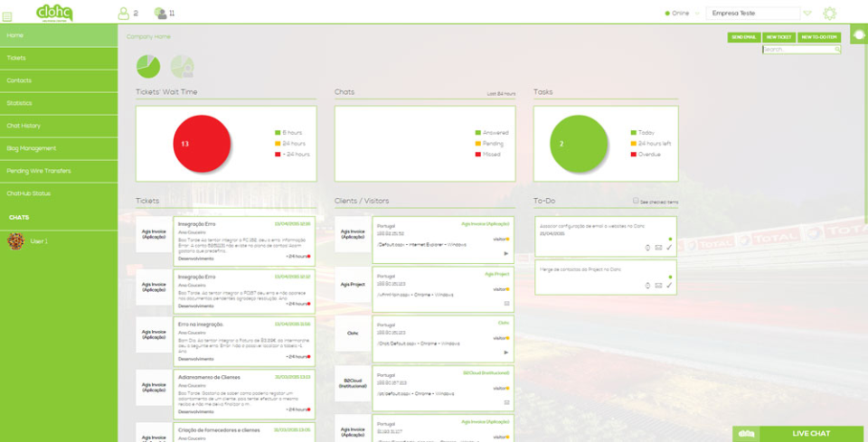This screenshot has height=442, width=868.
Task: Click the 6 hours green legend swatch
Action: (x=278, y=133)
